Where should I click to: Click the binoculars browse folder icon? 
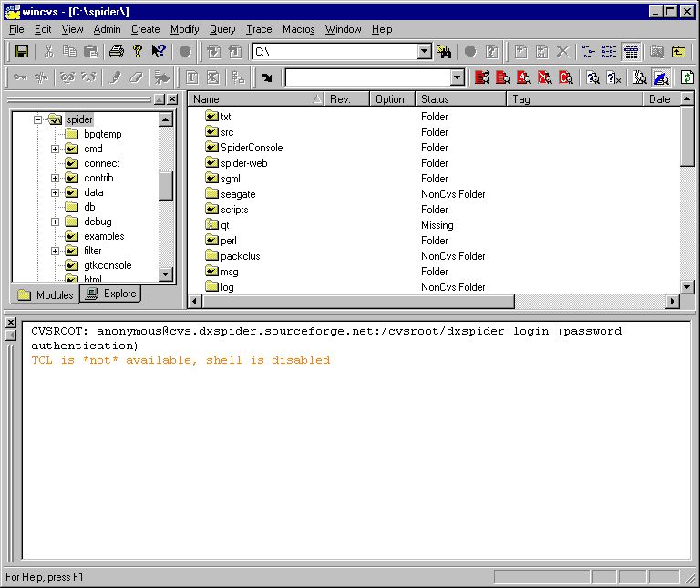pos(444,52)
